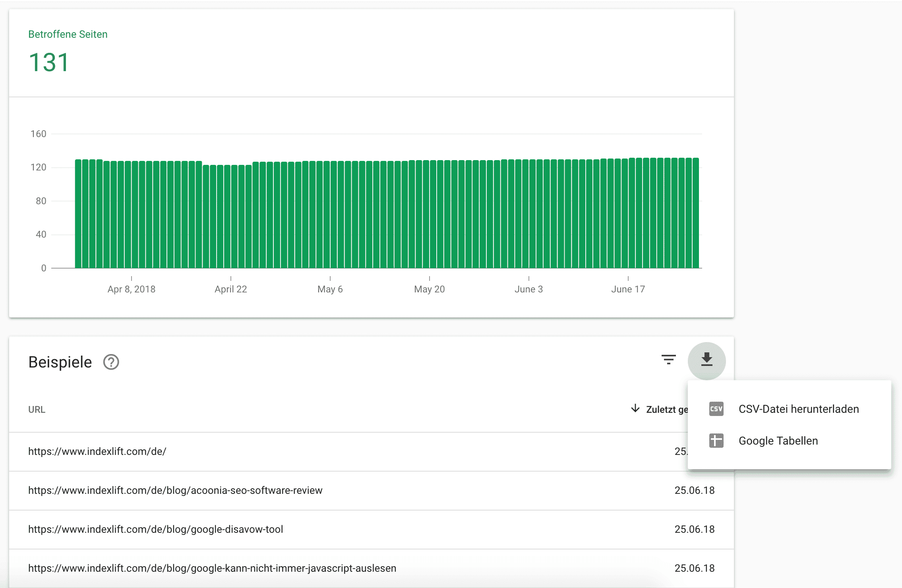The image size is (902, 588).
Task: Click the URL column header
Action: point(37,410)
